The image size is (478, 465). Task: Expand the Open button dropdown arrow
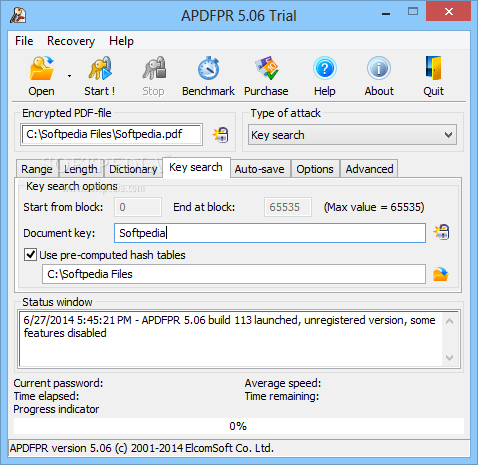[69, 76]
